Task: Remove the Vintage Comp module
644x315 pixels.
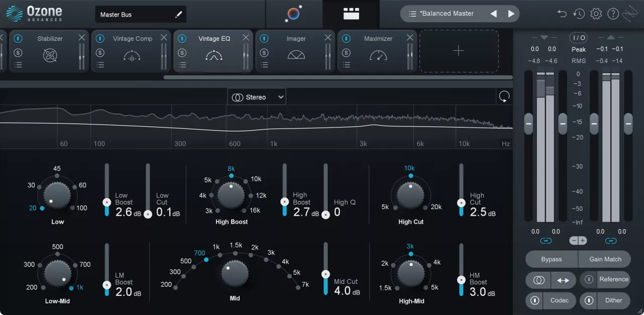Action: pyautogui.click(x=164, y=38)
